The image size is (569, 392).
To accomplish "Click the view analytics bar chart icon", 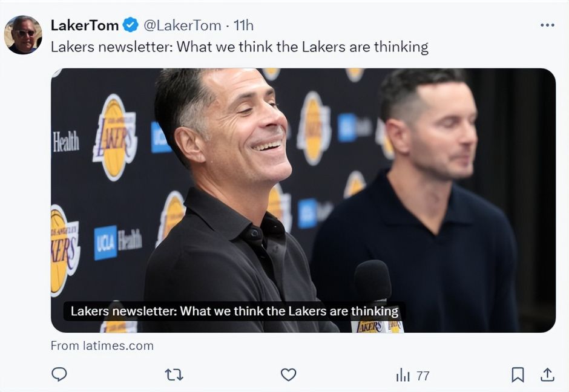I will point(403,376).
